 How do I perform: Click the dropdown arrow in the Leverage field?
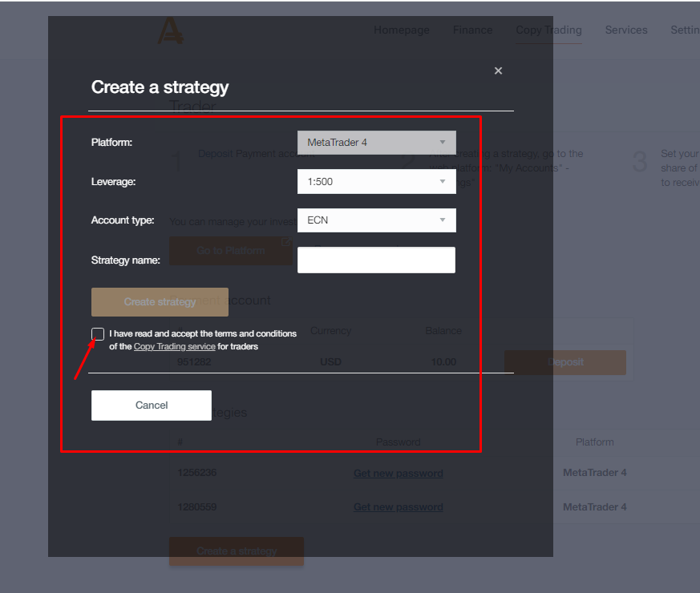[x=442, y=182]
